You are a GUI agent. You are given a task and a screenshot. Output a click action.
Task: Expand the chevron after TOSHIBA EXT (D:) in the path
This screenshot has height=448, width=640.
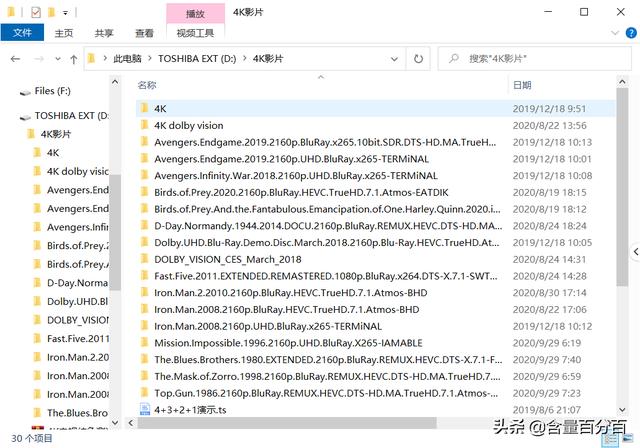244,59
